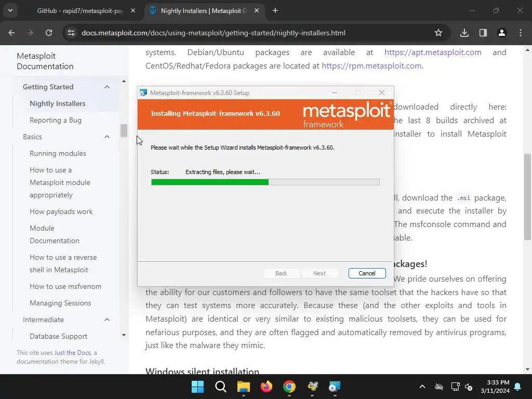The width and height of the screenshot is (532, 399).
Task: Show hidden system tray icons
Action: coord(422,387)
